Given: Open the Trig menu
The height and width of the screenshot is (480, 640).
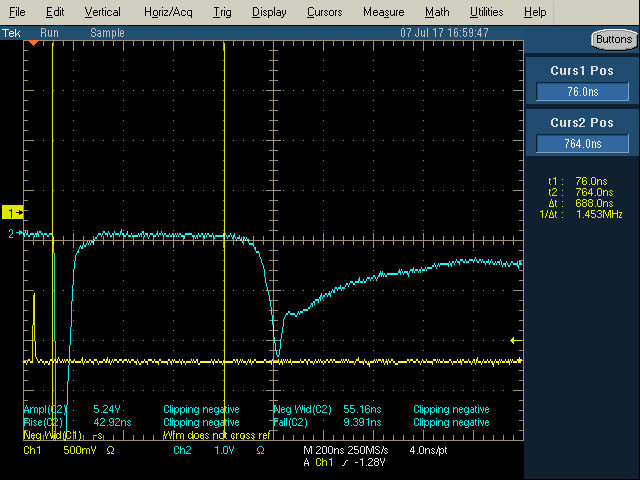Looking at the screenshot, I should [222, 12].
